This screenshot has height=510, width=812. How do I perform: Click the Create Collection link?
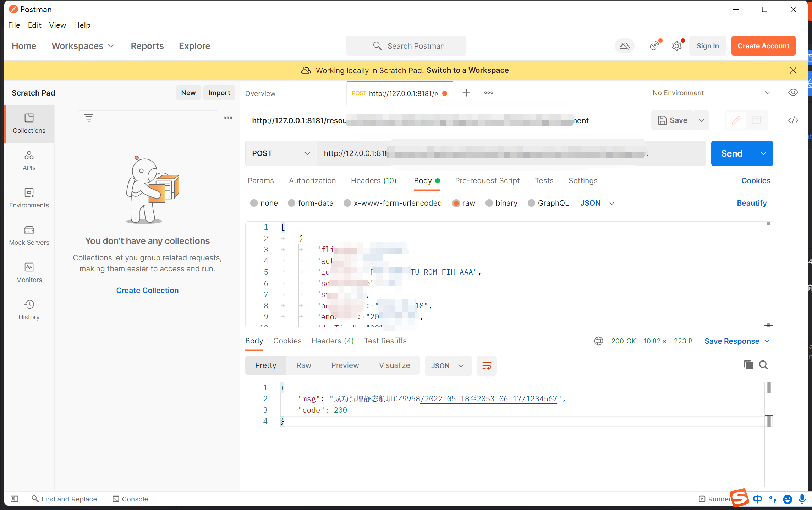click(x=147, y=290)
